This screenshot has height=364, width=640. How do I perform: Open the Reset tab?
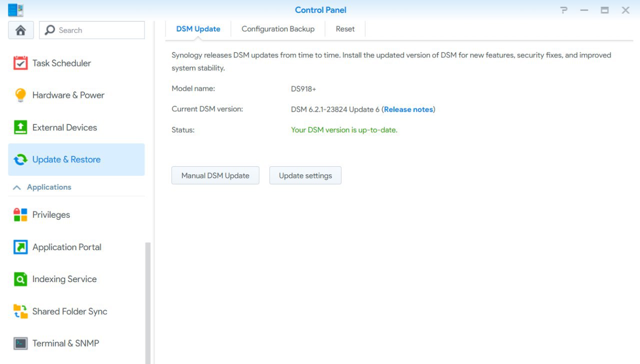345,29
